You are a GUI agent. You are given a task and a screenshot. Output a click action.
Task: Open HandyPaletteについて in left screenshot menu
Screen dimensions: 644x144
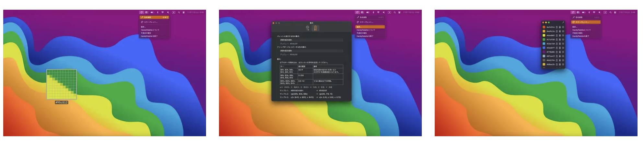click(x=154, y=30)
